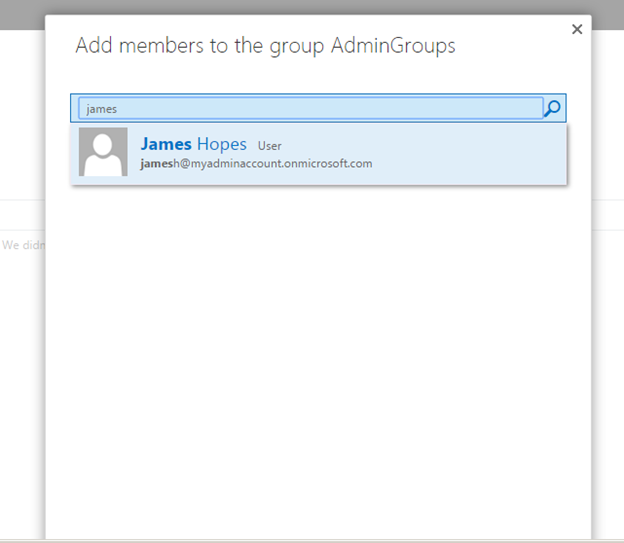Focus the search field containing james
624x543 pixels.
tap(311, 108)
